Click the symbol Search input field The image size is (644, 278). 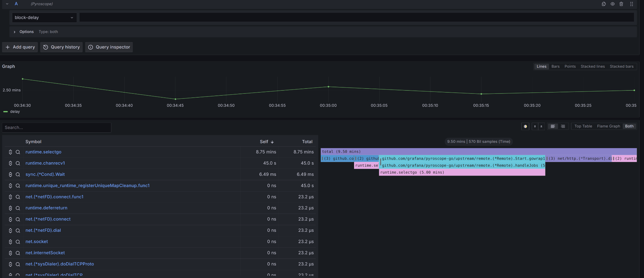coord(57,128)
